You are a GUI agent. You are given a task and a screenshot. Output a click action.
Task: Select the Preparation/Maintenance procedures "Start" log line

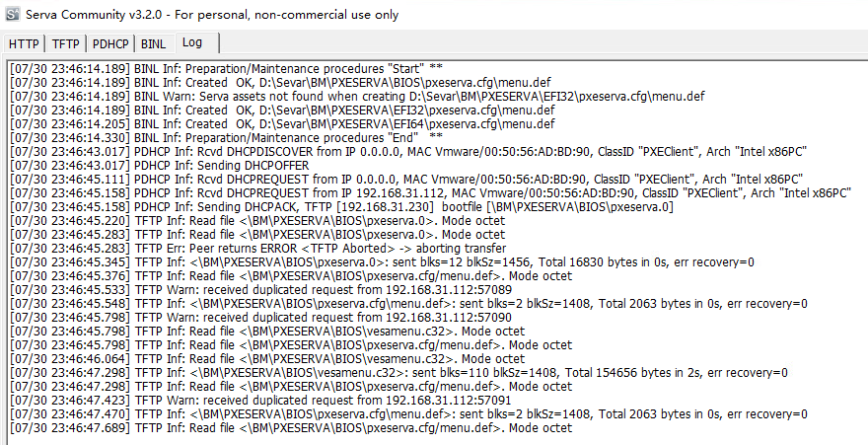(x=226, y=69)
